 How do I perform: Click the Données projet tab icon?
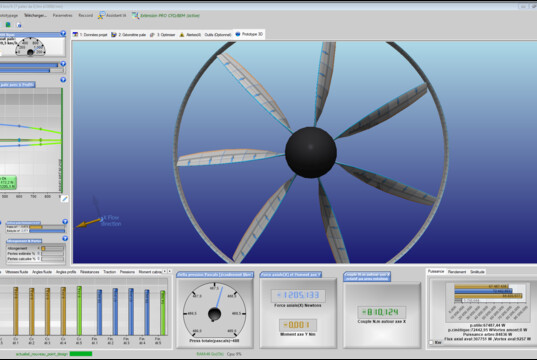click(75, 34)
